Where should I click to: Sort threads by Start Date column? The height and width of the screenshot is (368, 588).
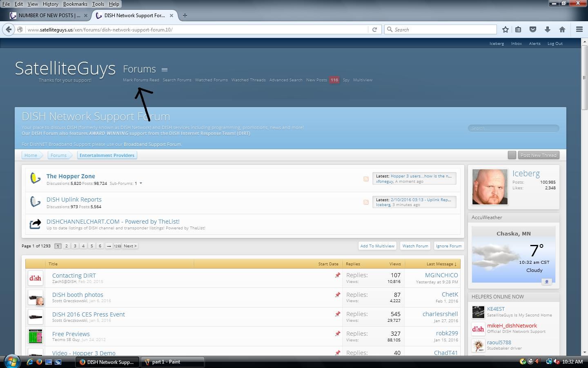tap(328, 264)
